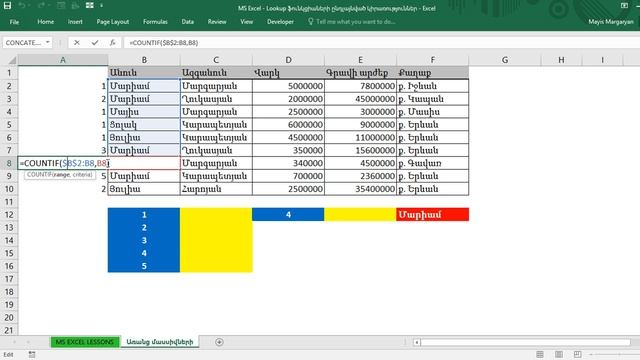Viewport: 640px width, 360px height.
Task: Open the Review ribbon tab
Action: [x=217, y=22]
